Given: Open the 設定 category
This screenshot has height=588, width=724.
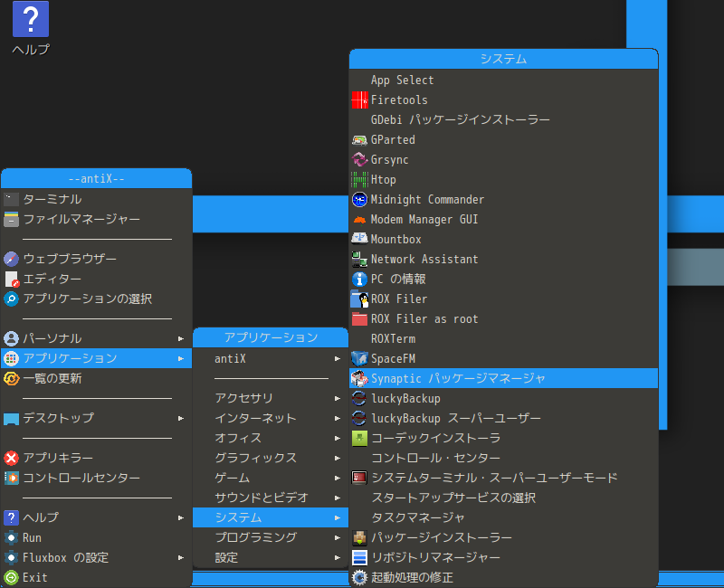Looking at the screenshot, I should (x=270, y=557).
